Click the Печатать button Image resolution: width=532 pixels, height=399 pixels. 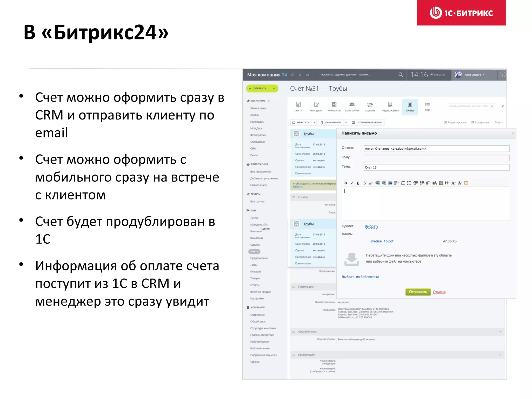coord(301,122)
